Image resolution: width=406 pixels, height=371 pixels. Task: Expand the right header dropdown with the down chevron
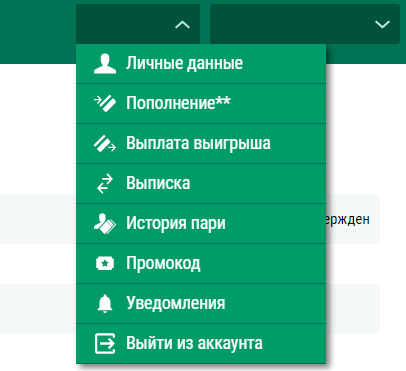tap(382, 24)
